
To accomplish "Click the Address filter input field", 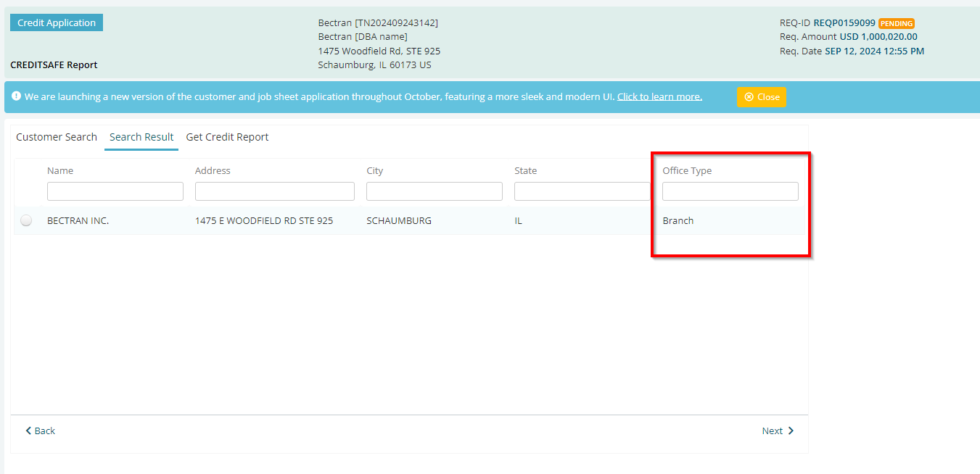I will [275, 191].
